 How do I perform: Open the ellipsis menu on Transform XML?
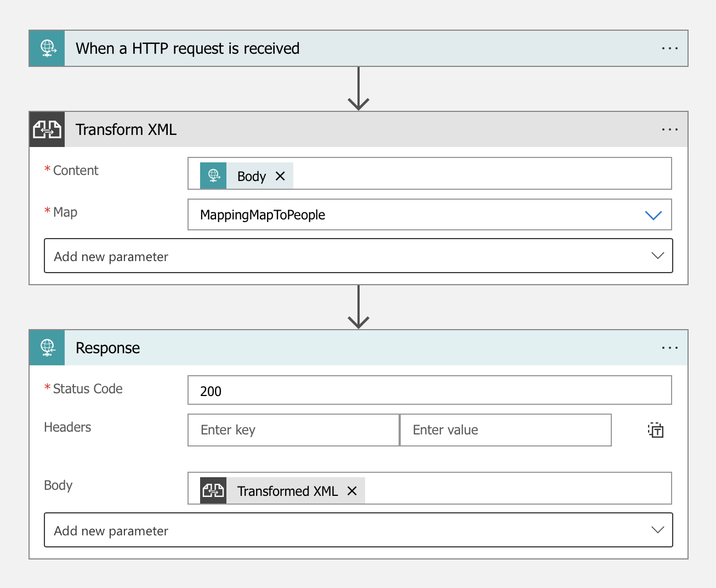pyautogui.click(x=669, y=129)
